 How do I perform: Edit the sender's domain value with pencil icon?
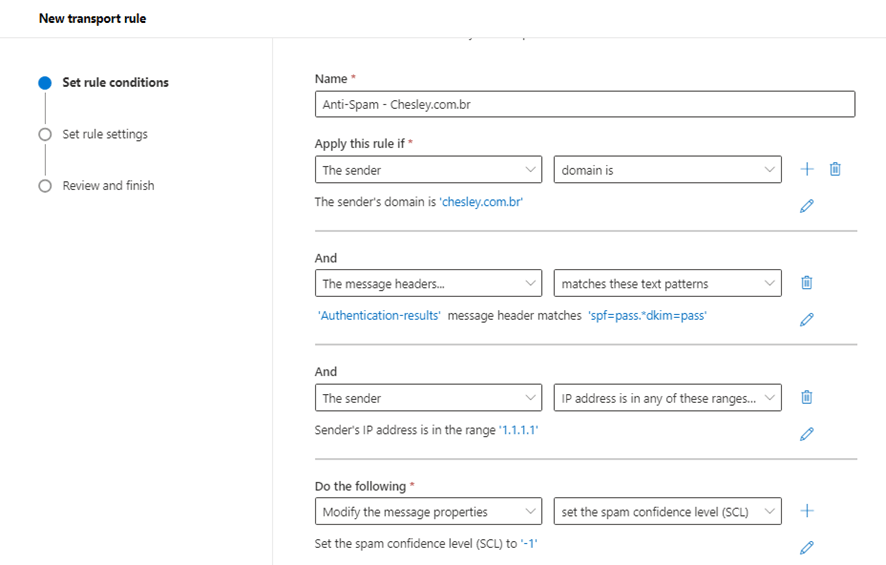(807, 206)
